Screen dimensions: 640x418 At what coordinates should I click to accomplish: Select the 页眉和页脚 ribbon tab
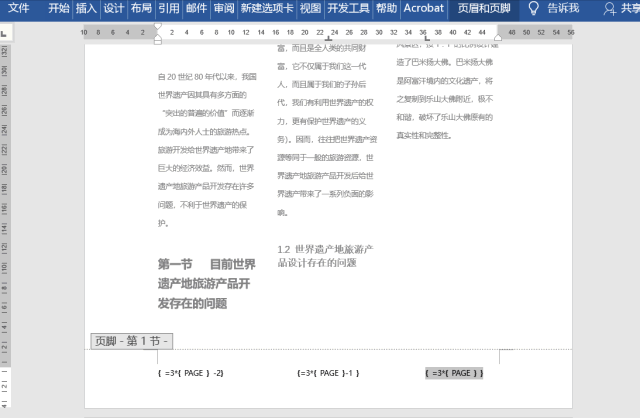coord(484,8)
